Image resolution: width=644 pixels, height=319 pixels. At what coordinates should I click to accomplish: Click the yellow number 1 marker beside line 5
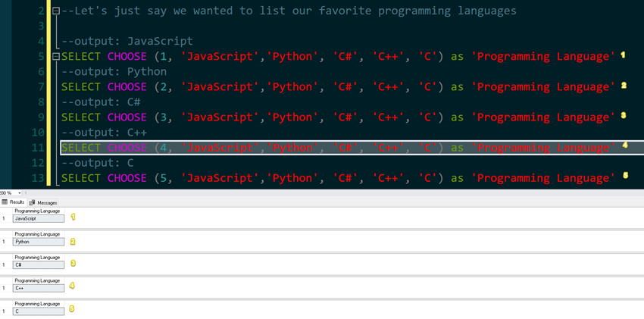click(623, 55)
